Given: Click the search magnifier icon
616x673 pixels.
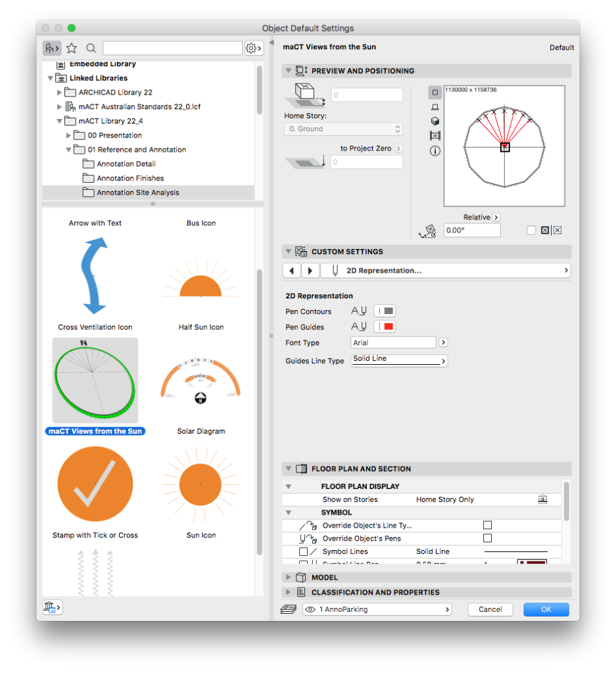Looking at the screenshot, I should (91, 48).
